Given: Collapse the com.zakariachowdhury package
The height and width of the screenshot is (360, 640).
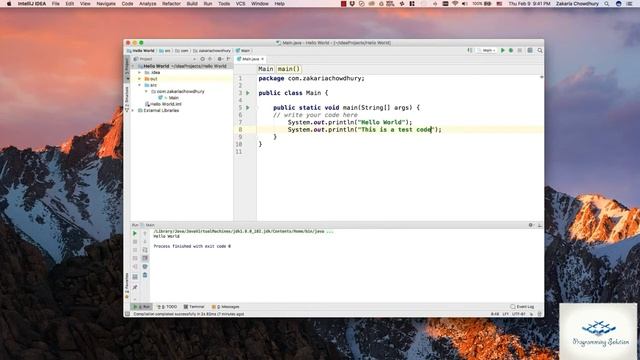Looking at the screenshot, I should [147, 91].
